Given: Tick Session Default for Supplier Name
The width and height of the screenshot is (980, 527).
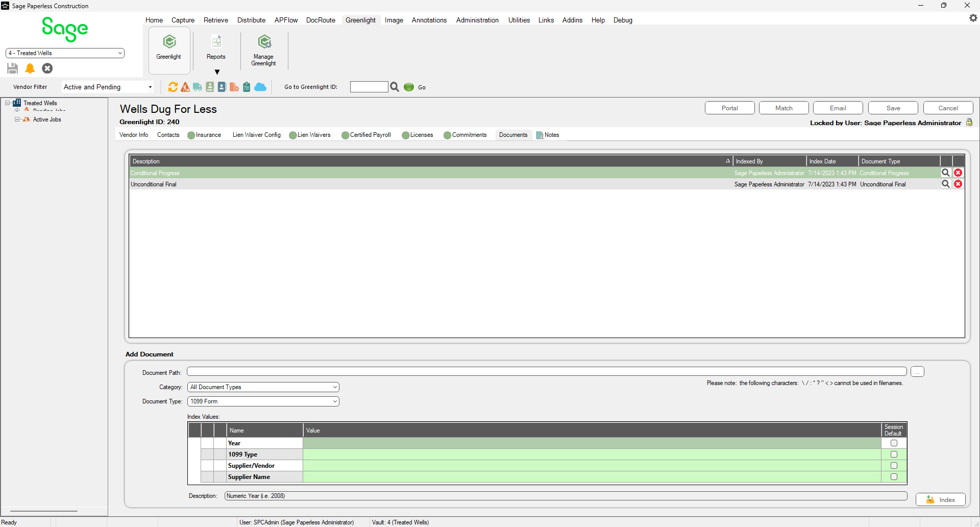Looking at the screenshot, I should [x=894, y=477].
